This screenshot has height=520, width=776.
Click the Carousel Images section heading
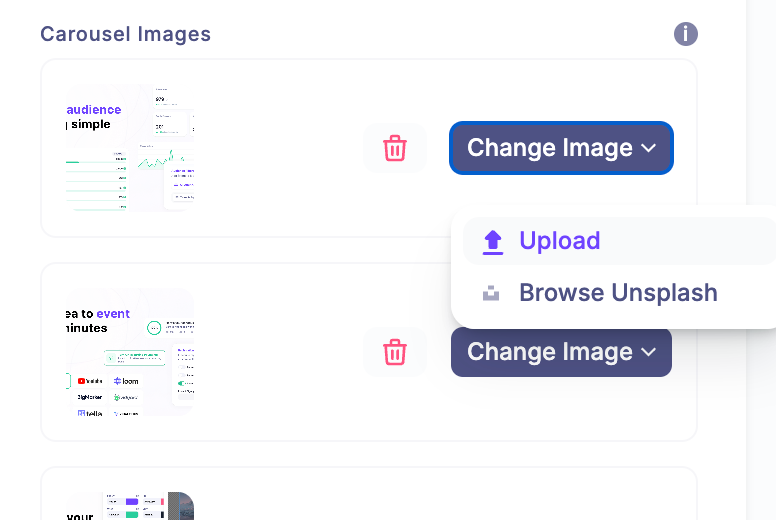pos(125,34)
